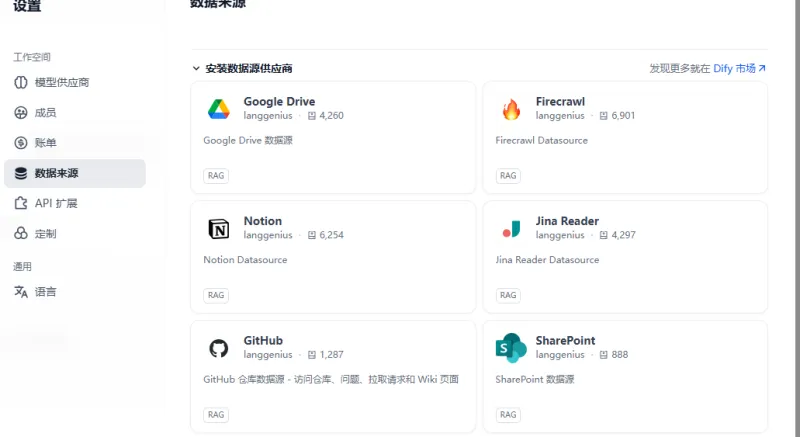Click the Notion logo icon

[219, 229]
